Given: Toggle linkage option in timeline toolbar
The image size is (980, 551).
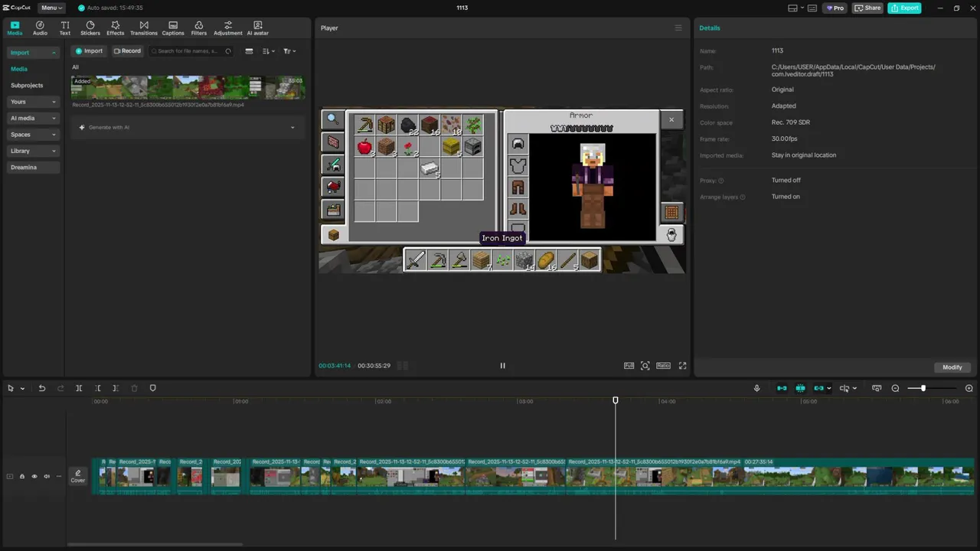Looking at the screenshot, I should 818,388.
